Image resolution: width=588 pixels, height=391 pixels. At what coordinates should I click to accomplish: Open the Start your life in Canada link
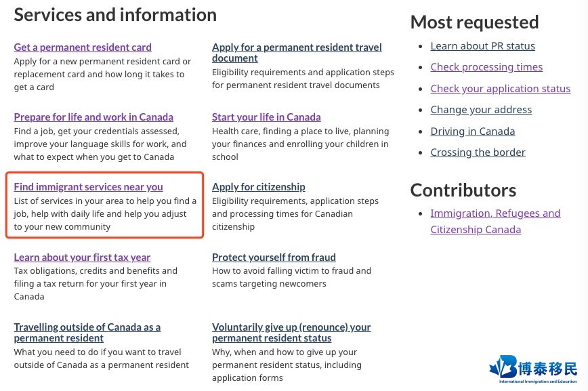click(266, 117)
